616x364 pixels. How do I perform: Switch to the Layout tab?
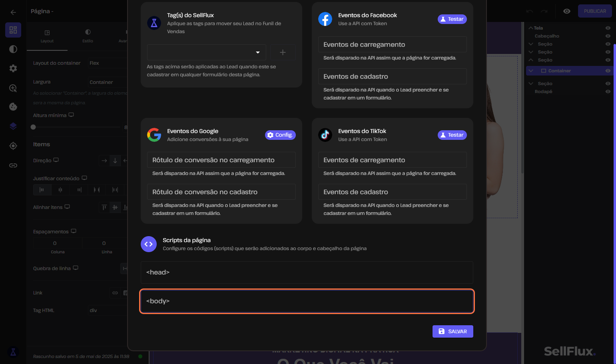click(47, 36)
